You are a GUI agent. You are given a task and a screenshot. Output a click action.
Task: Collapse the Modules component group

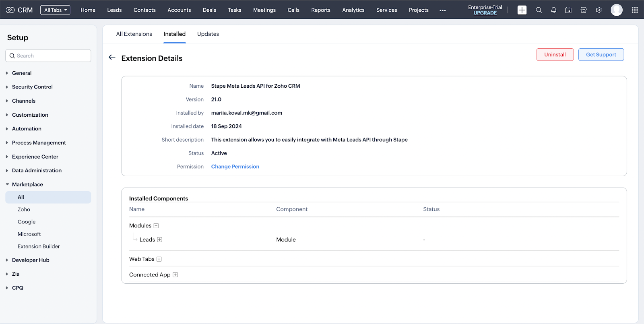point(156,226)
